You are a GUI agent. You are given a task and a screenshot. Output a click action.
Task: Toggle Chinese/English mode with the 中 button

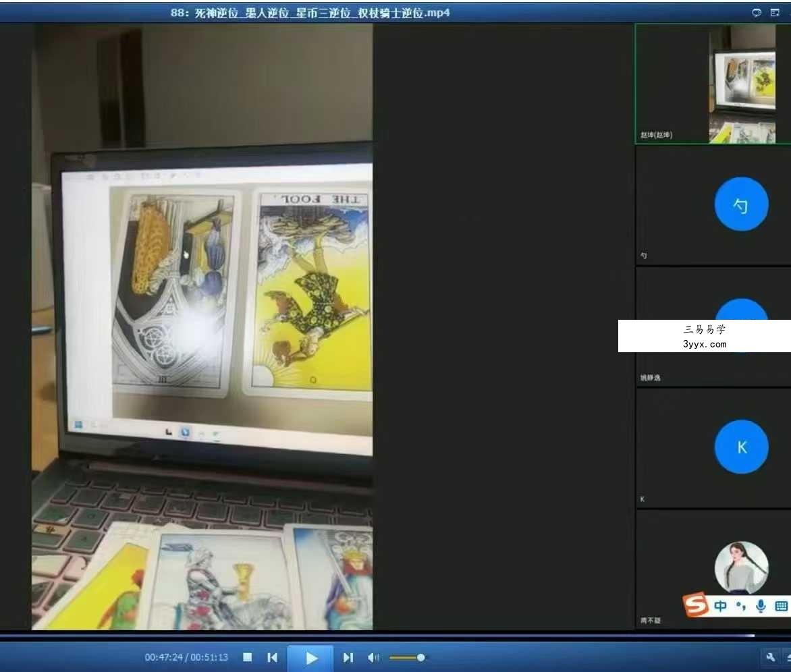[720, 606]
